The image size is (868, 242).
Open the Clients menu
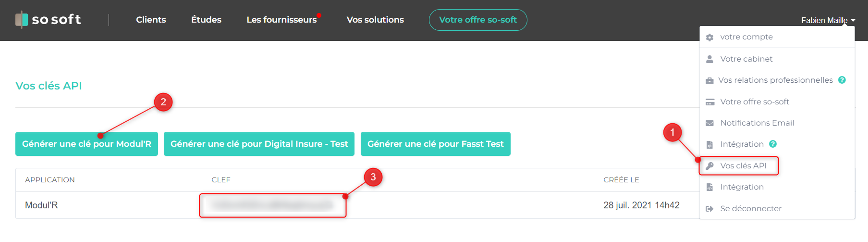[151, 20]
